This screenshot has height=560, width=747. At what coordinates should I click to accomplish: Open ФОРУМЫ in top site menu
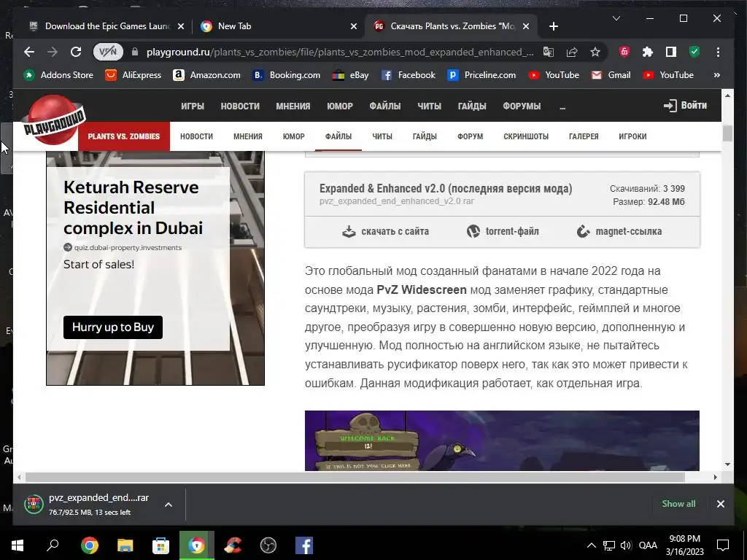point(522,106)
